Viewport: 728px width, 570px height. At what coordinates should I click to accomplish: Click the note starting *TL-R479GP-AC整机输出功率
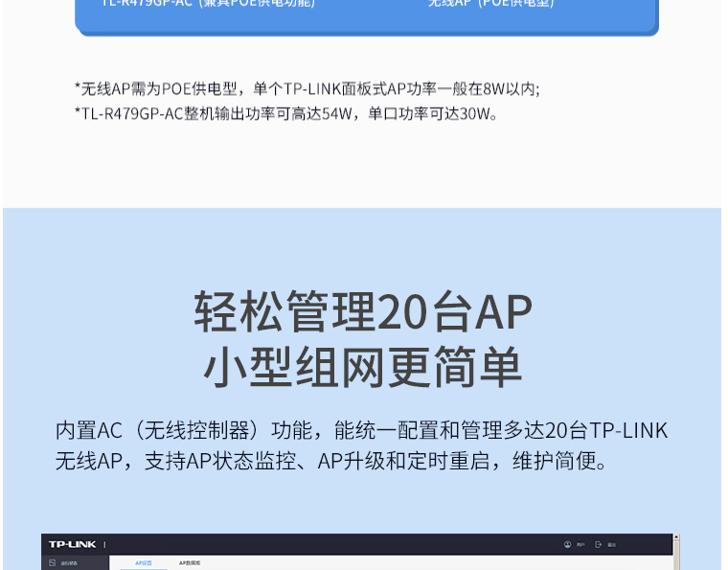[286, 113]
